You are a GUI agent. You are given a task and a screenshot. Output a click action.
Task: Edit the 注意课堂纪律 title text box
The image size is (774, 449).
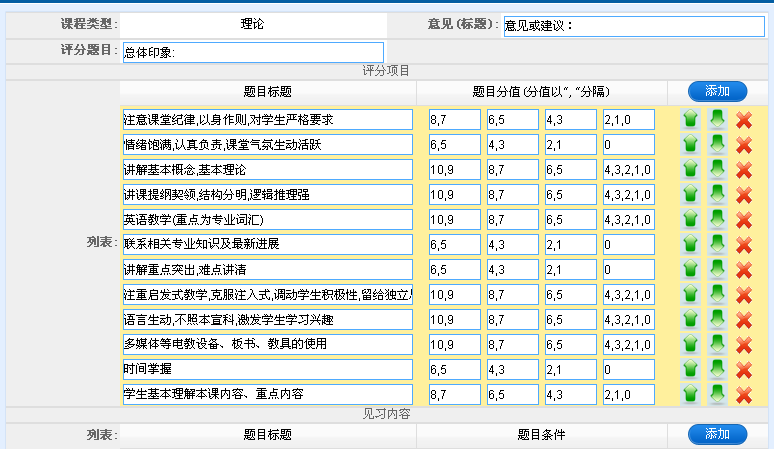pyautogui.click(x=267, y=120)
